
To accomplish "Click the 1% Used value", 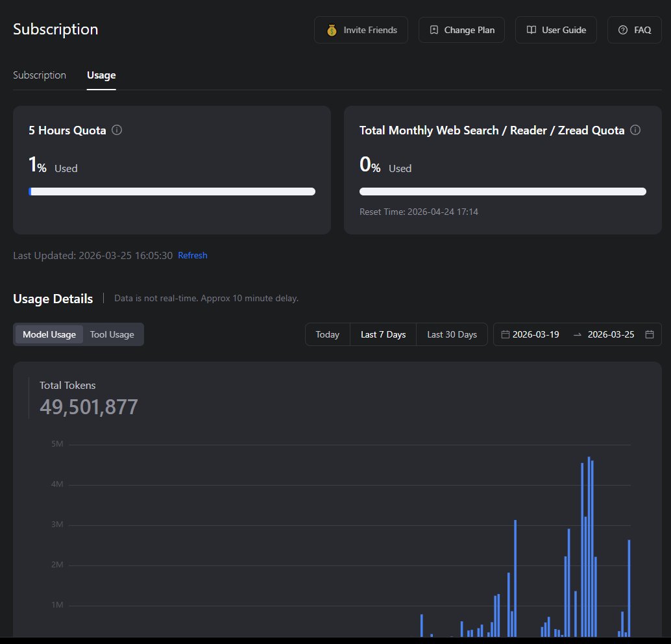I will click(x=53, y=165).
